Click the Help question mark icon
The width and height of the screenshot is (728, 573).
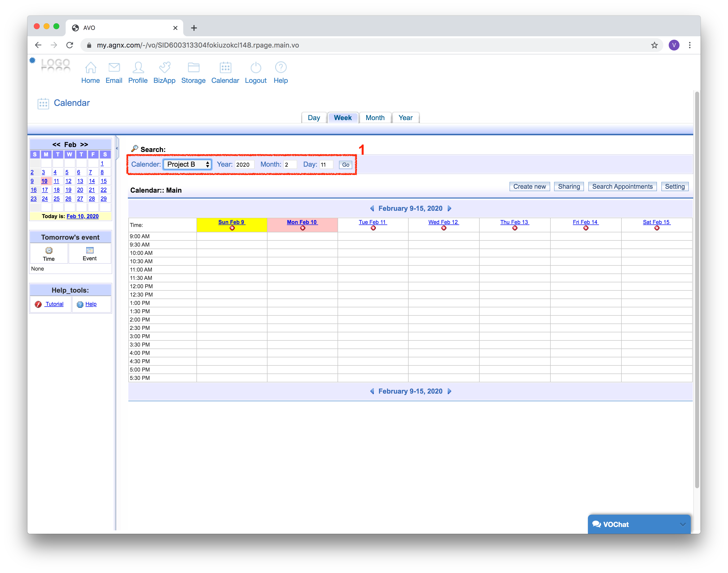281,67
